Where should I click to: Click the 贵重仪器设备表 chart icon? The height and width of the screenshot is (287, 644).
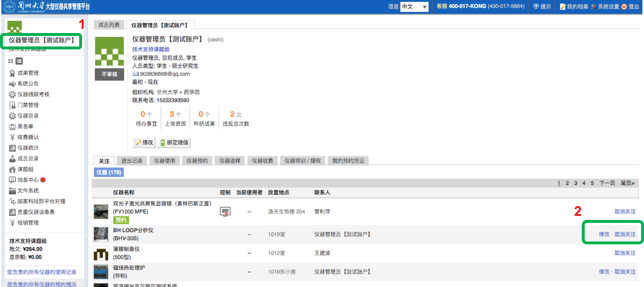click(x=12, y=212)
